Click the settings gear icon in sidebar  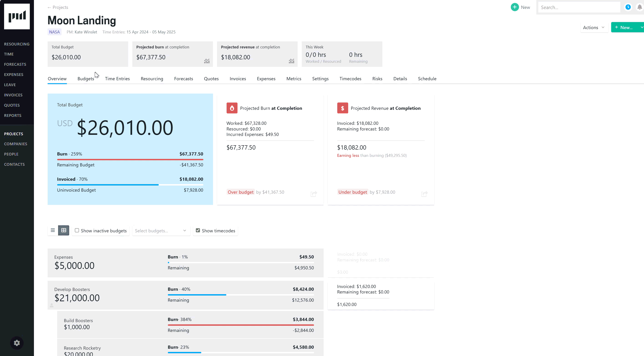(x=17, y=343)
